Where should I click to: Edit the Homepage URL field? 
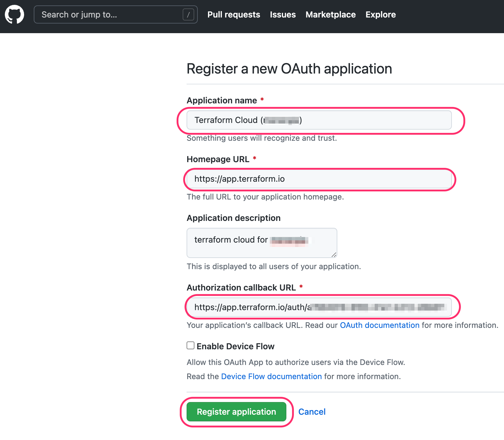[319, 179]
